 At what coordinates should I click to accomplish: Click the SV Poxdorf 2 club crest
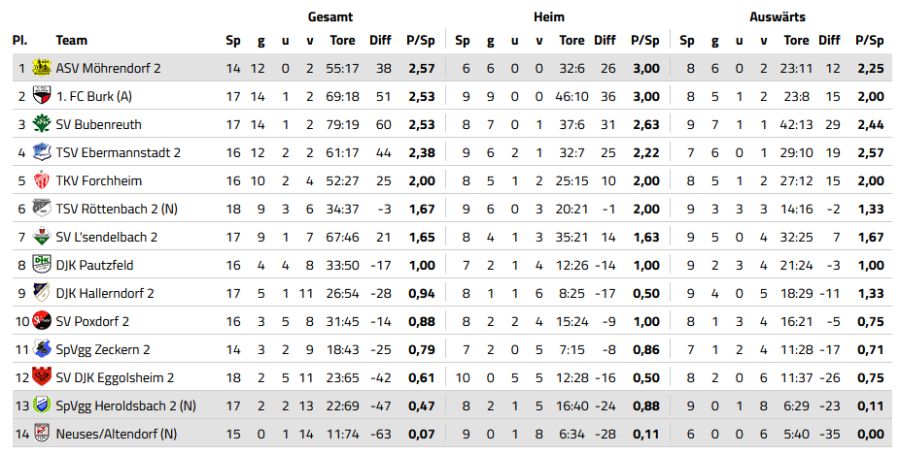[x=42, y=321]
